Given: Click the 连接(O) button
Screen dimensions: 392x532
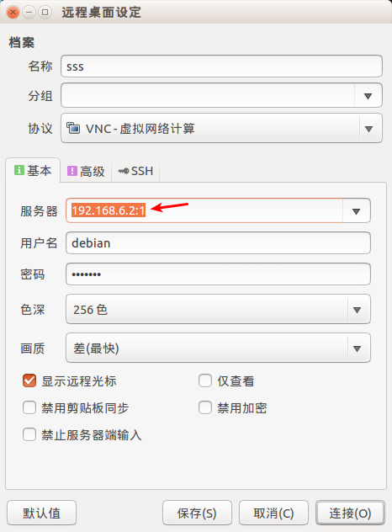Looking at the screenshot, I should (350, 513).
